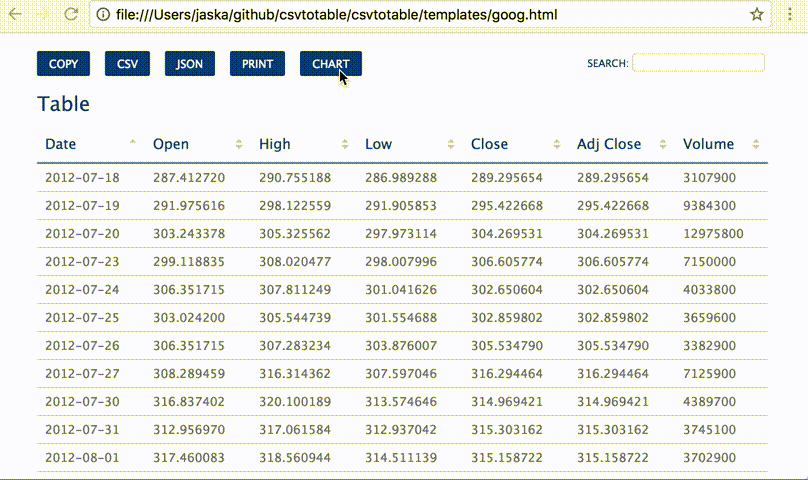The height and width of the screenshot is (480, 808).
Task: Show site info icon in address bar
Action: coord(103,14)
